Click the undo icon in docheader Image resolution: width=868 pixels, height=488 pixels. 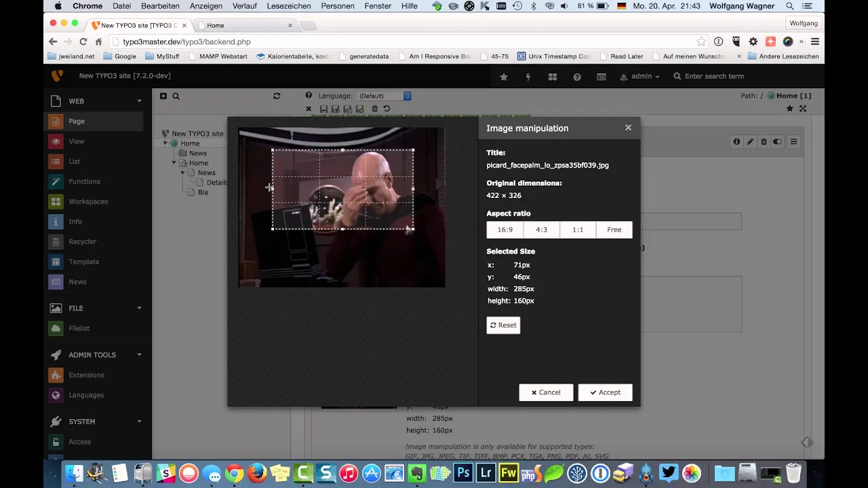click(387, 108)
